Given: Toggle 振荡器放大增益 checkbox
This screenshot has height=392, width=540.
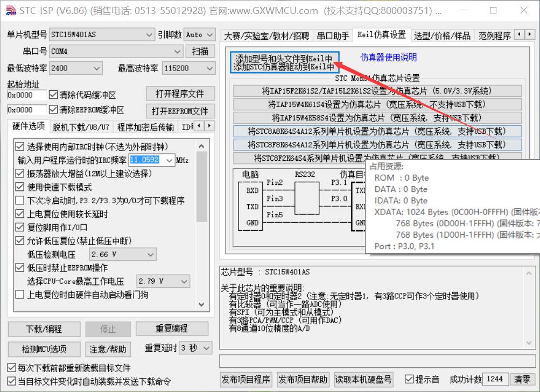Looking at the screenshot, I should [x=19, y=173].
